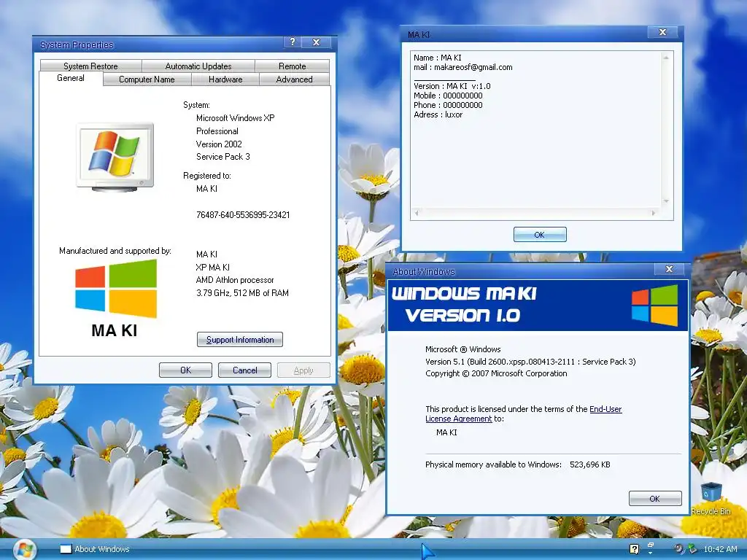Click the Adress : luxor line
747x560 pixels.
pos(438,114)
